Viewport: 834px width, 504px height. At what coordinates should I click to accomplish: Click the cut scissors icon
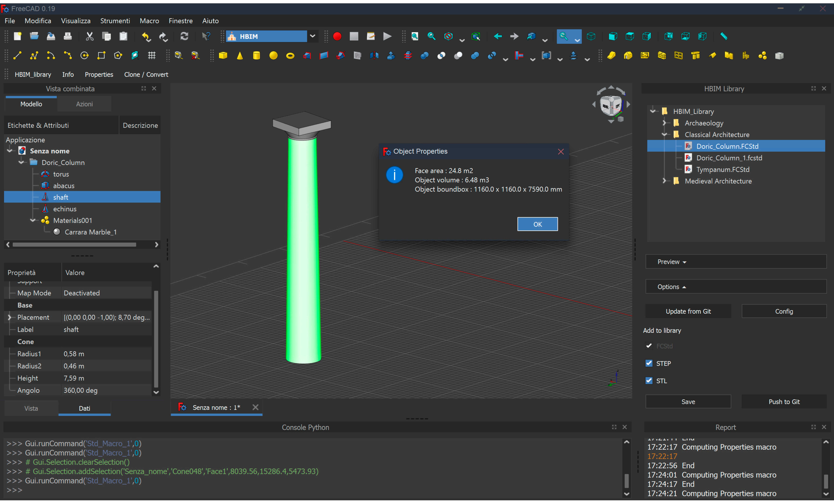(89, 36)
